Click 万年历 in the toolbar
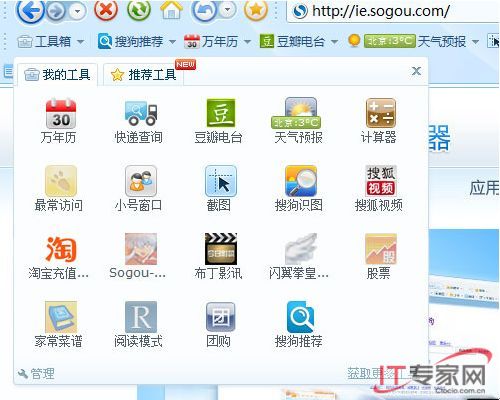The image size is (500, 400). pos(211,41)
